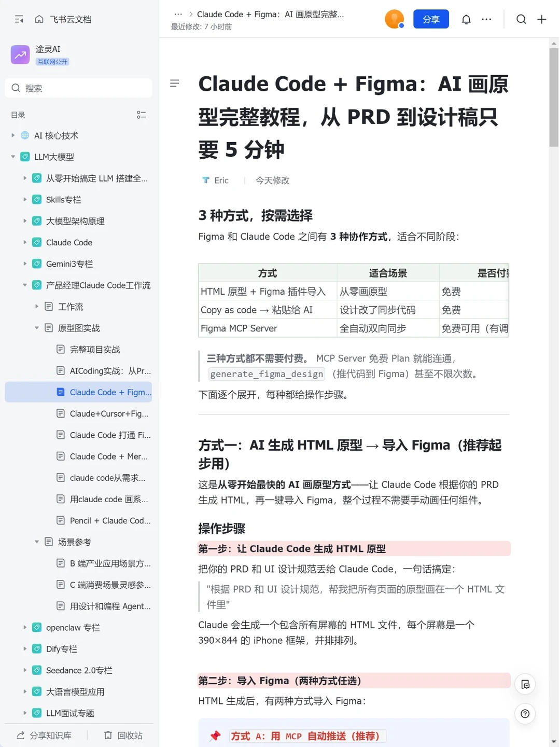Expand the openclaw 专栏 node
The image size is (560, 747).
pos(25,627)
